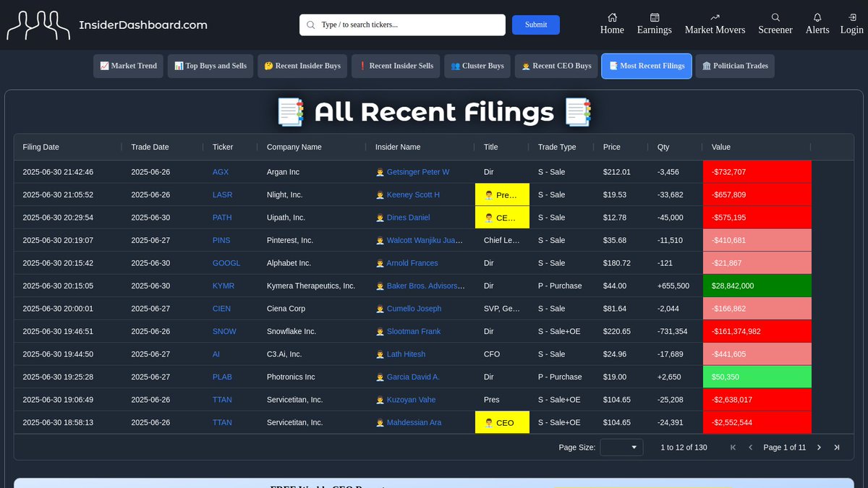The image size is (868, 488).
Task: Open the Alerts bell icon
Action: [x=817, y=17]
